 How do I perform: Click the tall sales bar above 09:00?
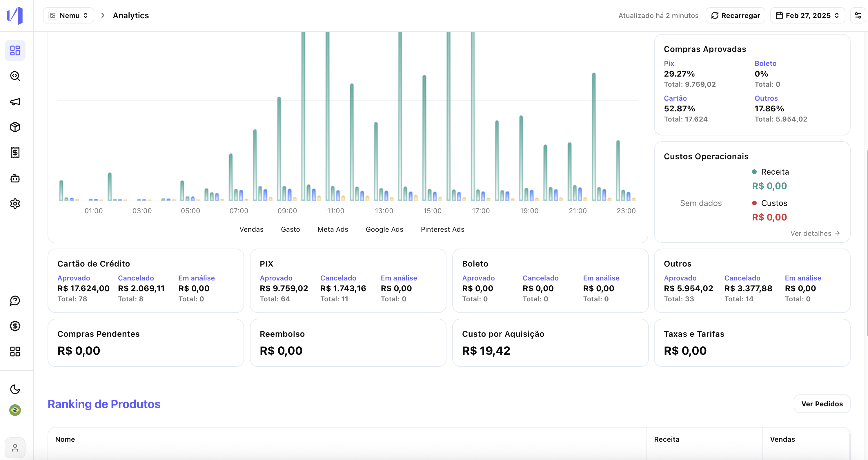pyautogui.click(x=279, y=148)
